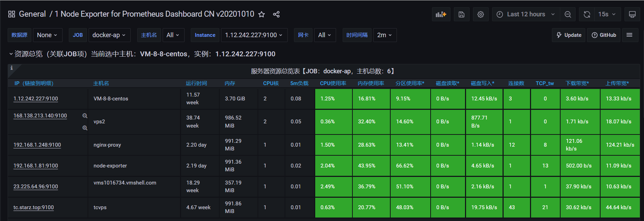Open detail link 168.138.213.140:9100
Viewport: 644px width, 221px height.
[40, 116]
